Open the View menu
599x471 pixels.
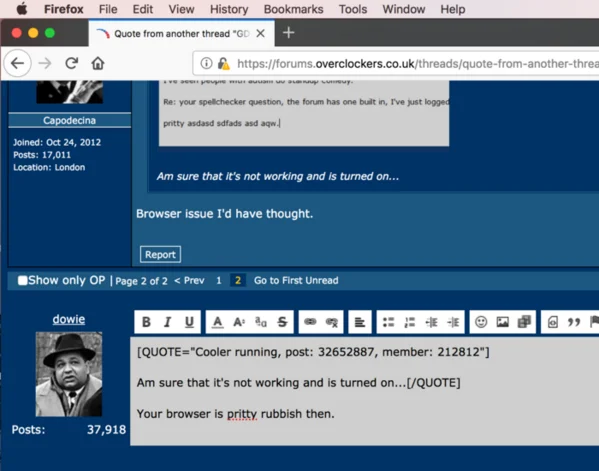181,9
